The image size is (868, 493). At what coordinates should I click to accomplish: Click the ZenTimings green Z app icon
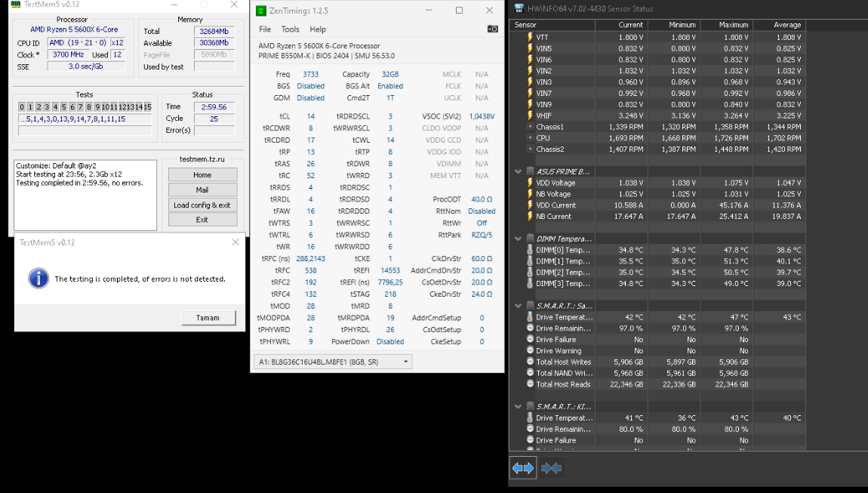click(260, 11)
